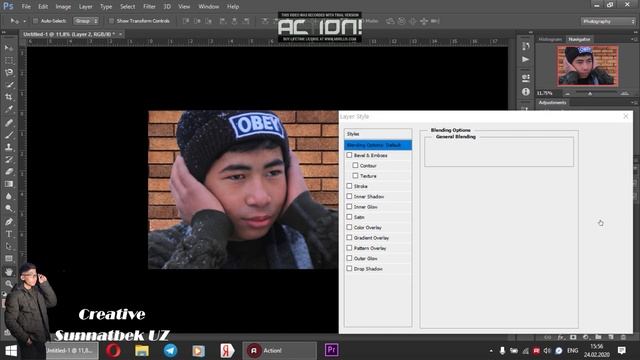Click Navigator zoom out small mountains icon
The height and width of the screenshot is (360, 640).
point(567,93)
